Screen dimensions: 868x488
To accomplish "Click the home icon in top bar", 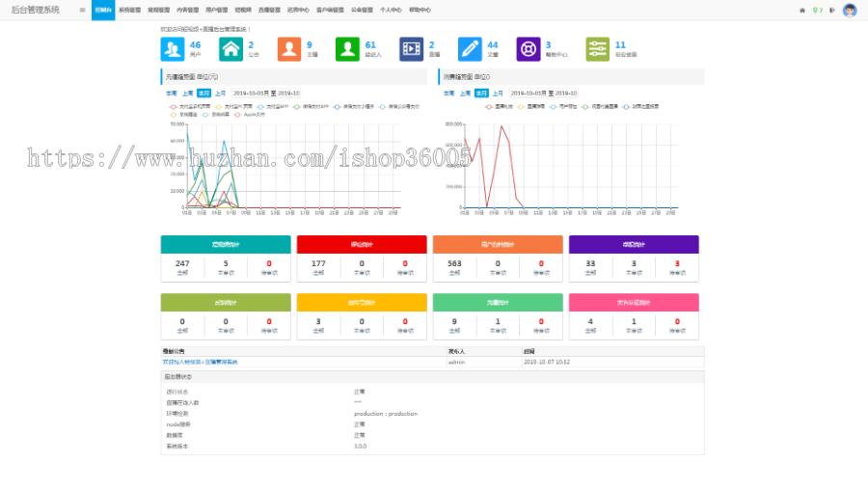I will pyautogui.click(x=801, y=11).
